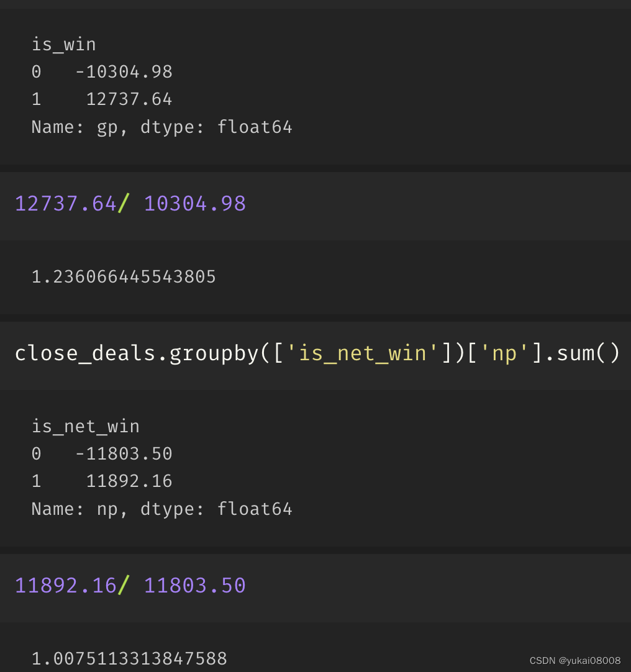Click the is_net_win output header
Screen dimensions: 631x672
tap(85, 426)
